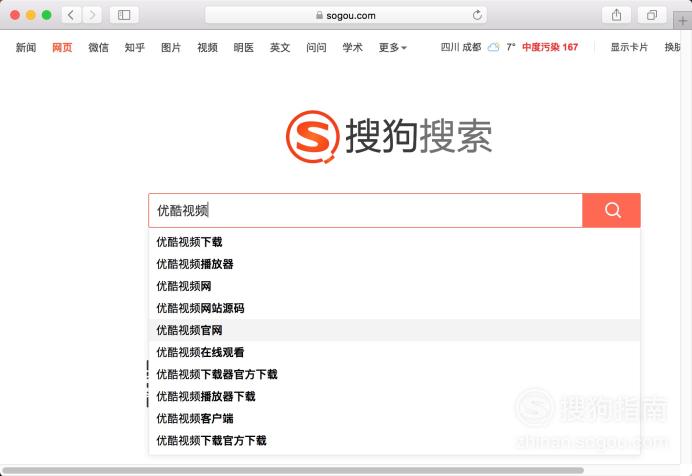Screen dimensions: 692x476
Task: Click the search box containing 优酷视频
Action: pos(365,210)
